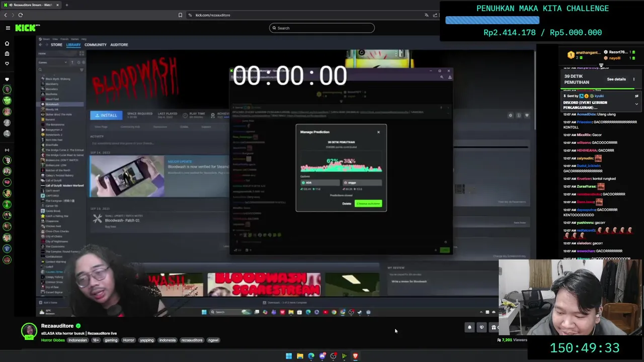
Task: Go to Home in Kick sidebar
Action: [7, 43]
